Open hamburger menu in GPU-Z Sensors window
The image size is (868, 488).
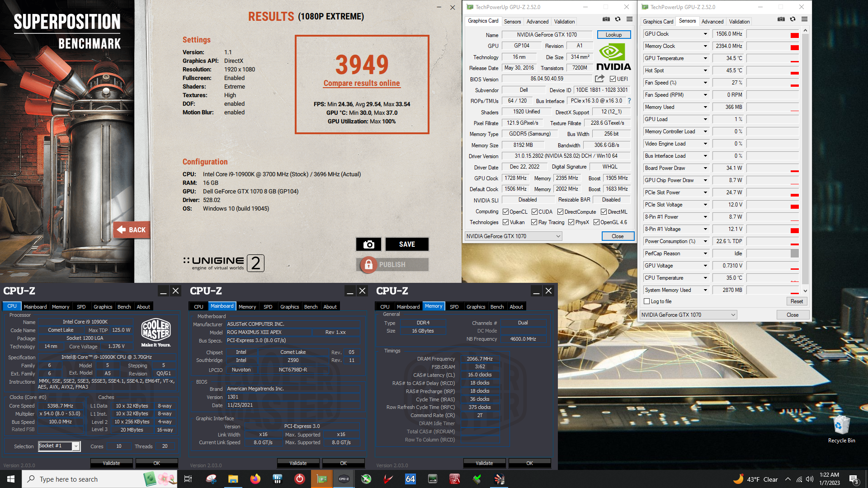point(804,19)
